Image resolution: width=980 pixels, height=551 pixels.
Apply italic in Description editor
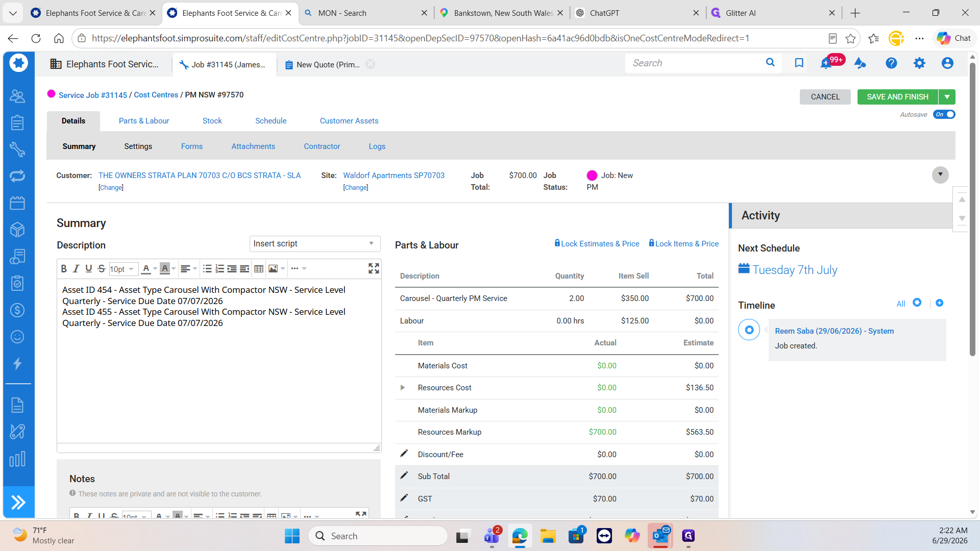(x=76, y=268)
